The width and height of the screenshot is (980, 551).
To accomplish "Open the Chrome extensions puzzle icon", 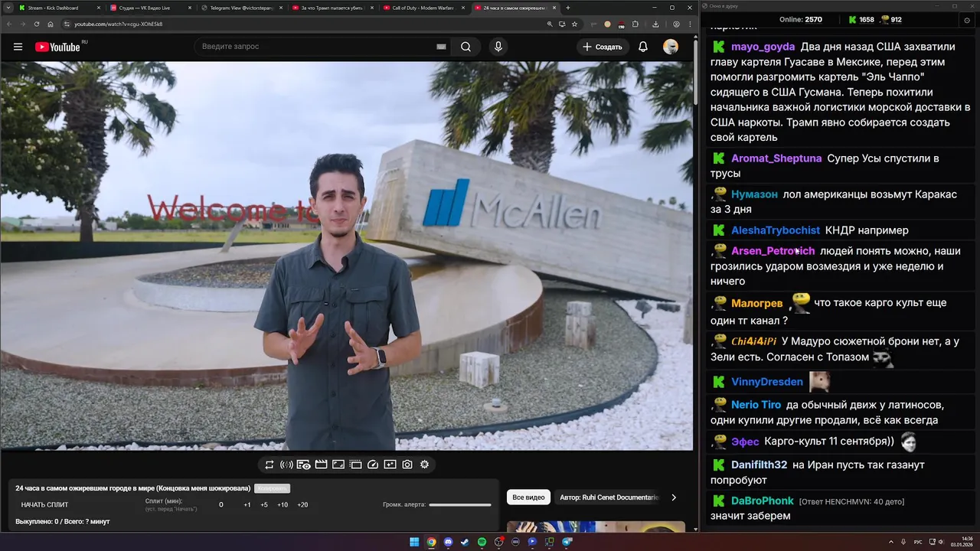I will click(x=635, y=24).
